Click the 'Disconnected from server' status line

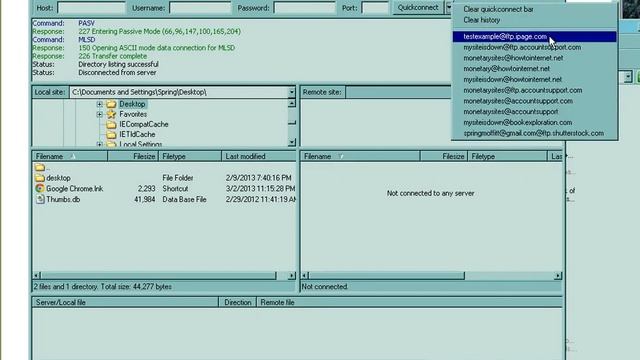coord(117,73)
